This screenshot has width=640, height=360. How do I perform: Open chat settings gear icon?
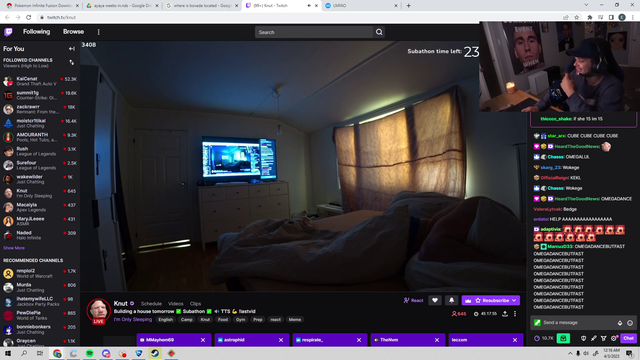(x=613, y=338)
